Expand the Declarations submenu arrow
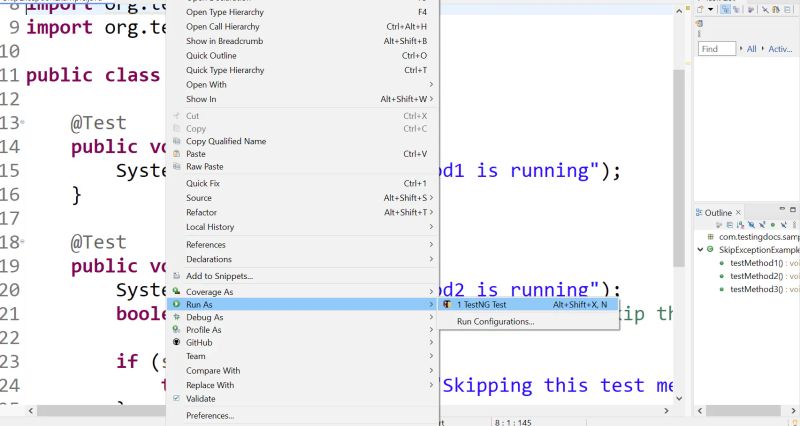Image resolution: width=800 pixels, height=426 pixels. (431, 259)
